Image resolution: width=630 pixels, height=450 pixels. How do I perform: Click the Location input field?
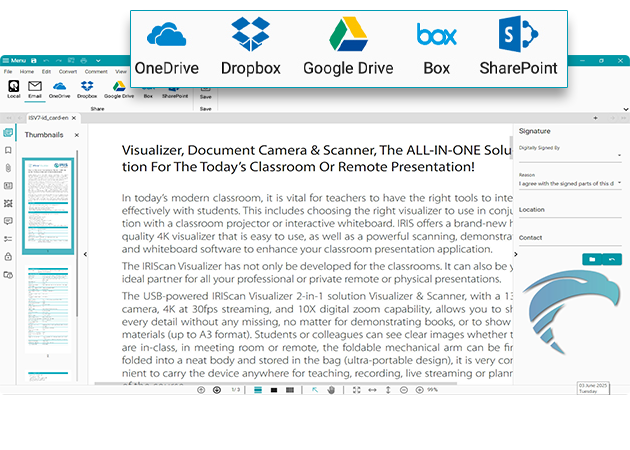pyautogui.click(x=570, y=211)
